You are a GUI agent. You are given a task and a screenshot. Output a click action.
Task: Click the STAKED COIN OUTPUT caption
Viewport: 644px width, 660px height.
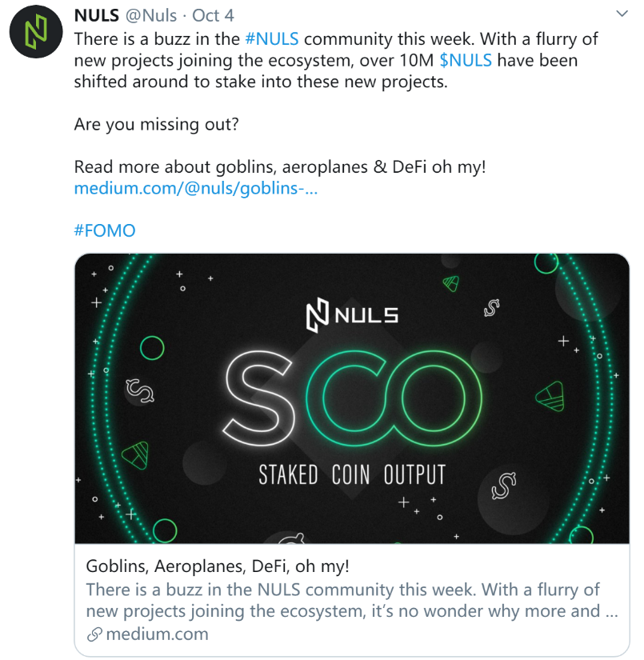[352, 474]
